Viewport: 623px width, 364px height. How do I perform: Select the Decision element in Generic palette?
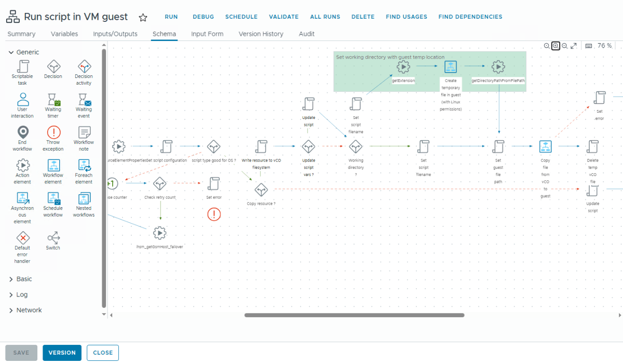pyautogui.click(x=53, y=68)
